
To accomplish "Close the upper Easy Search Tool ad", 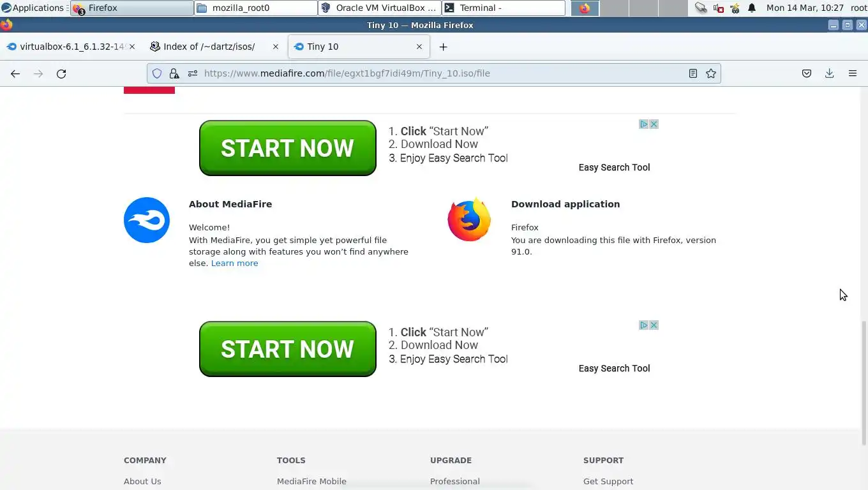I will click(654, 124).
